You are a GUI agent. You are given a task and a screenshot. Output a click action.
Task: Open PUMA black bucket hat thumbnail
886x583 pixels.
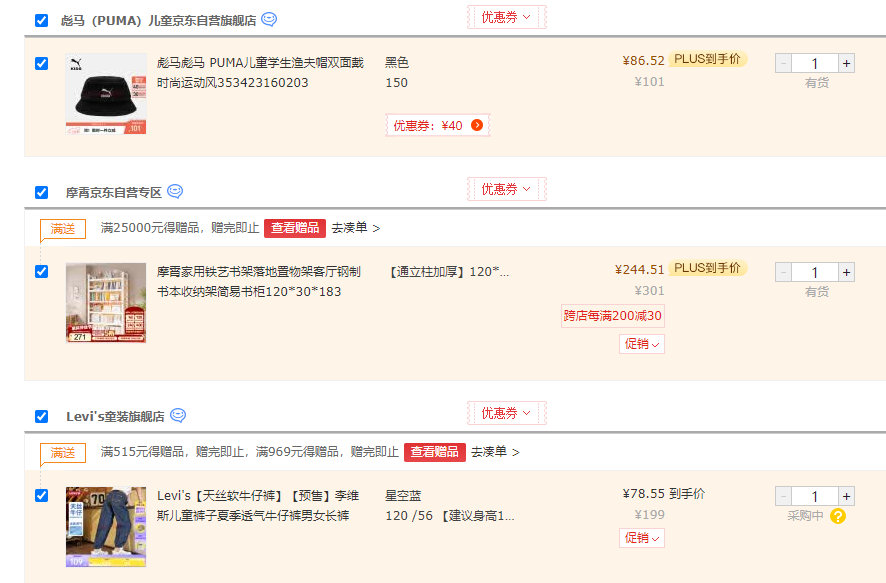point(106,94)
